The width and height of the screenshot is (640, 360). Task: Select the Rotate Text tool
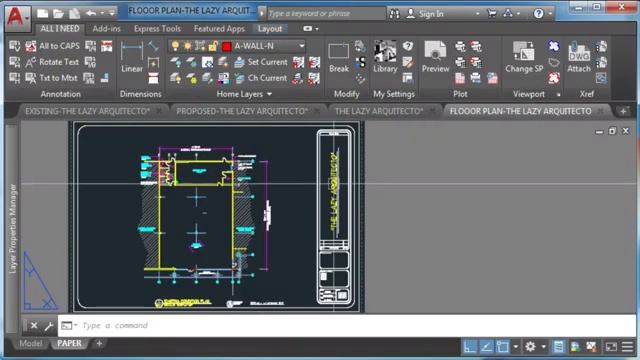52,62
